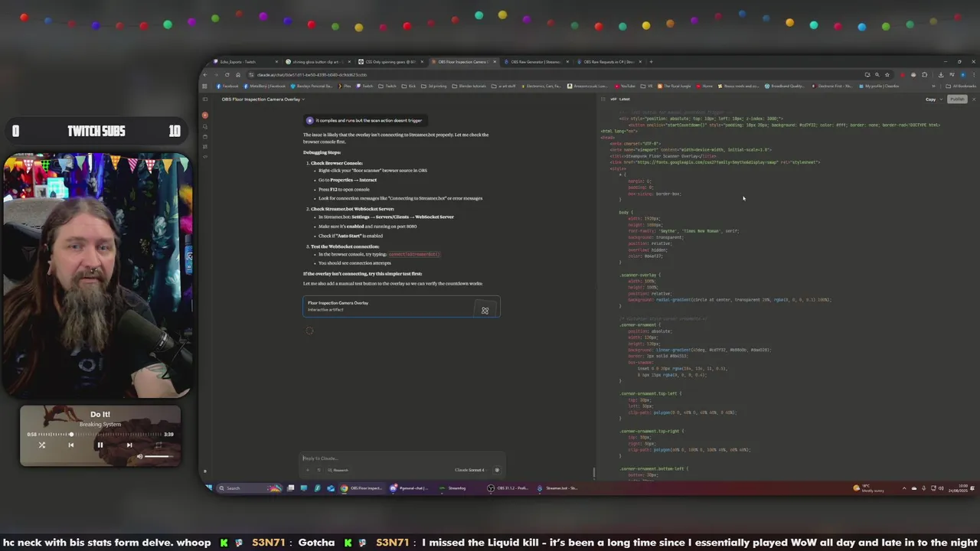Stop the response with composer button
The width and height of the screenshot is (980, 551).
point(496,470)
